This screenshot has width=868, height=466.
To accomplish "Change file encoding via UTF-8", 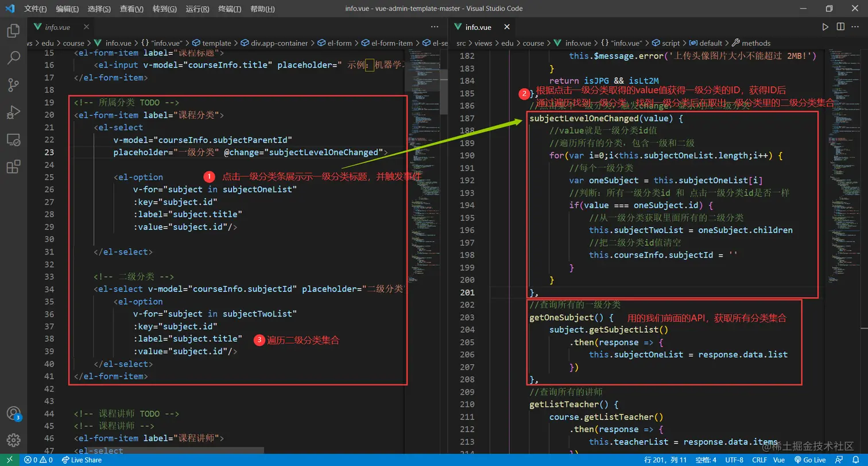I will coord(734,460).
